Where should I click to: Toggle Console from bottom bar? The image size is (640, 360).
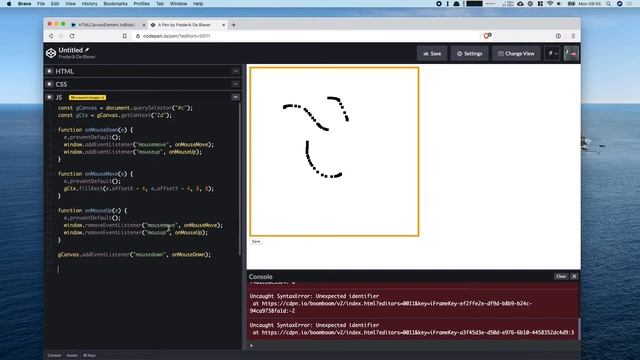pyautogui.click(x=54, y=356)
